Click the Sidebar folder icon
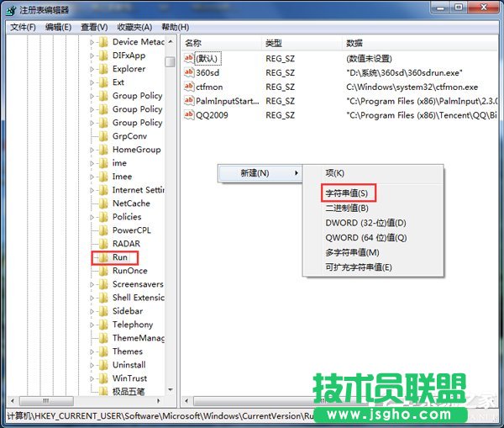The height and width of the screenshot is (428, 504). (103, 311)
